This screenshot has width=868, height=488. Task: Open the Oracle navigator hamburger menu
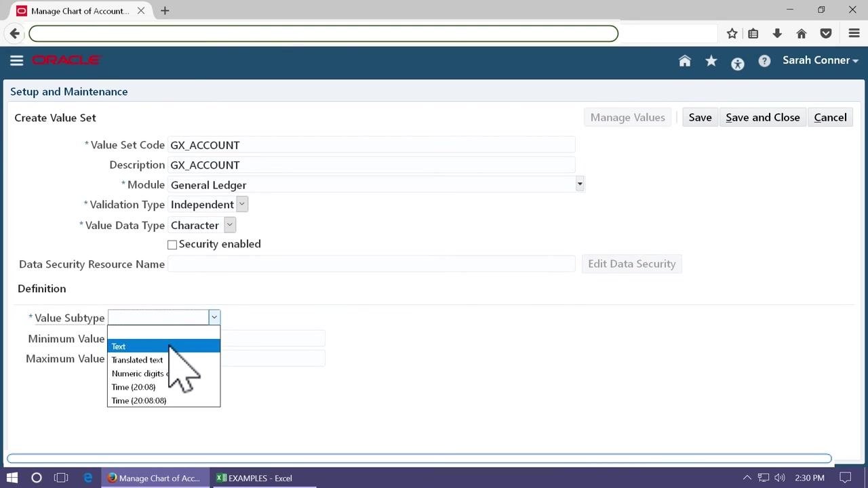[17, 60]
